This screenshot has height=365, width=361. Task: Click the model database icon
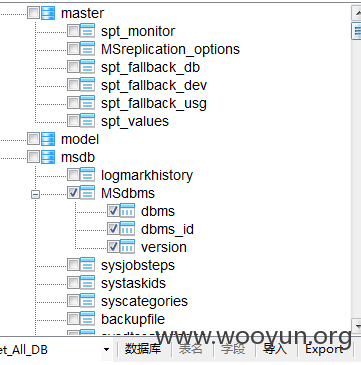pos(48,139)
